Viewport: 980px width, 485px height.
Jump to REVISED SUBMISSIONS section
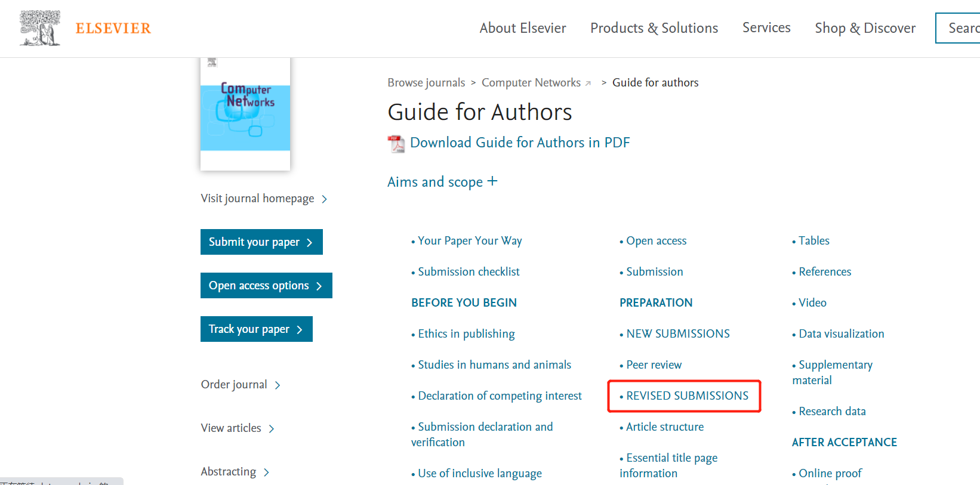(x=687, y=396)
